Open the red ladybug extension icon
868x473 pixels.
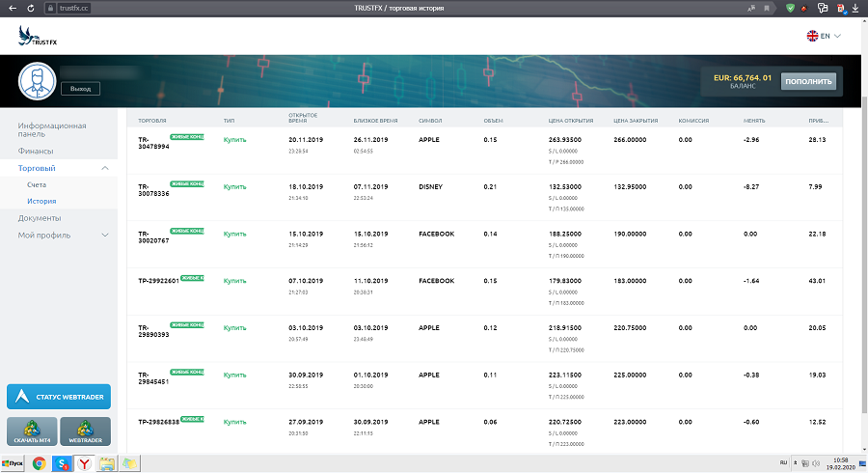click(804, 9)
